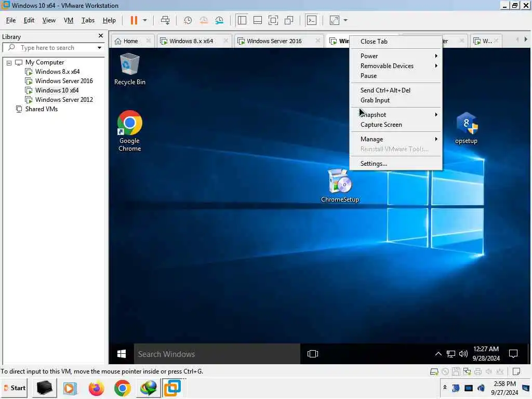Open Settings... from the context menu
This screenshot has width=532, height=399.
point(396,164)
